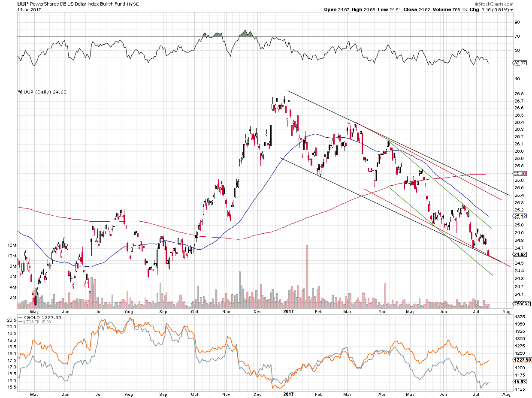The height and width of the screenshot is (398, 532).
Task: Click the grey 15.93 silver price tag
Action: coord(520,382)
